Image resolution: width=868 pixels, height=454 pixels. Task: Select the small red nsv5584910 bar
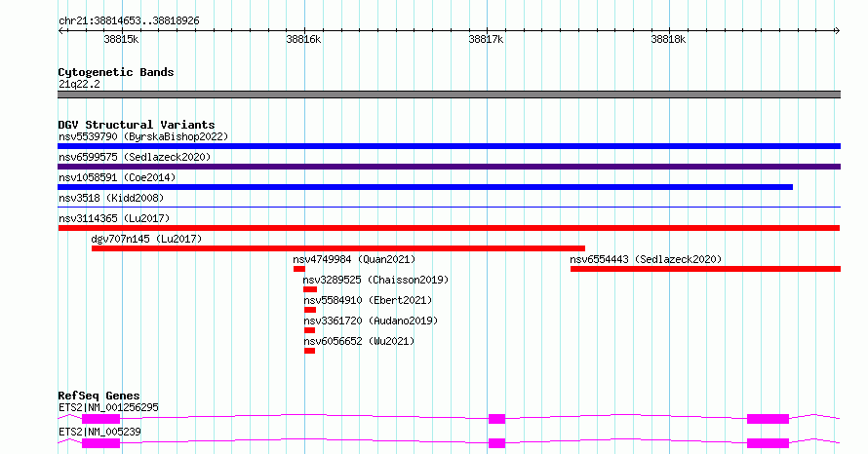coord(310,310)
